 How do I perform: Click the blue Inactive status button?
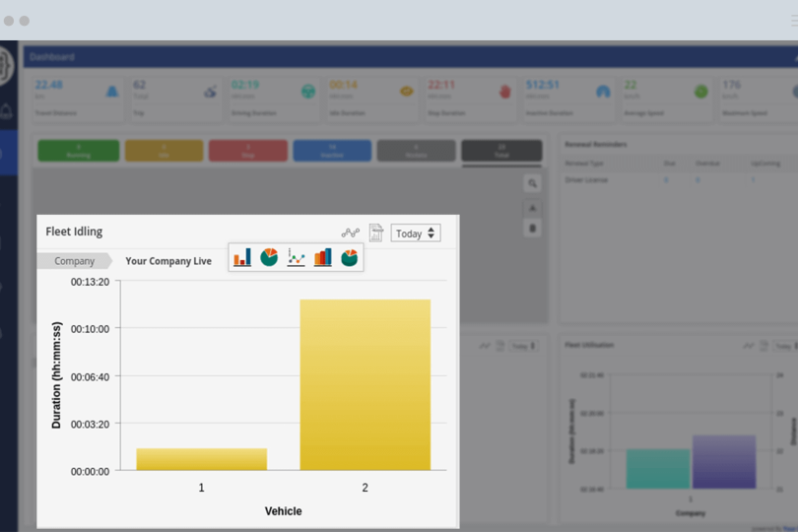tap(332, 151)
